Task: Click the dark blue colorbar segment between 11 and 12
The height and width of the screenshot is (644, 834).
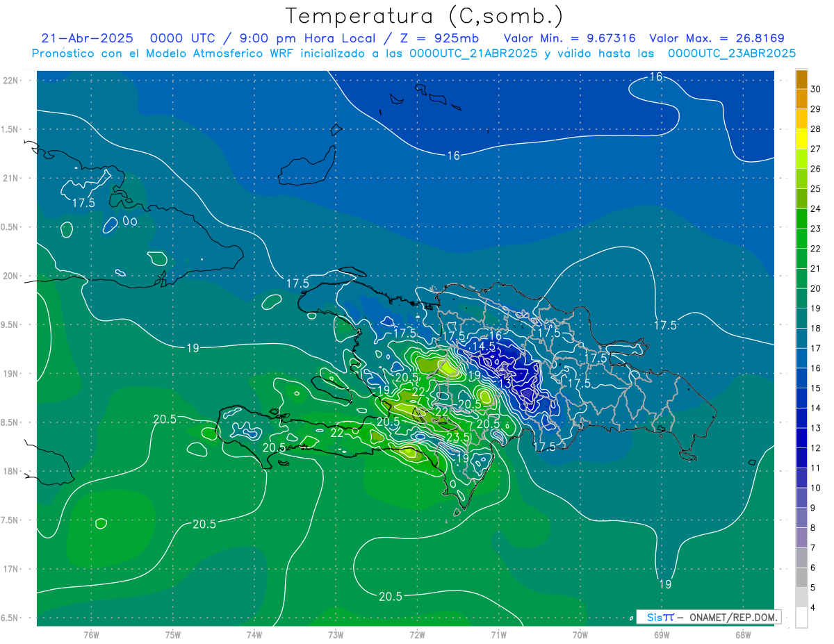Action: tap(801, 458)
